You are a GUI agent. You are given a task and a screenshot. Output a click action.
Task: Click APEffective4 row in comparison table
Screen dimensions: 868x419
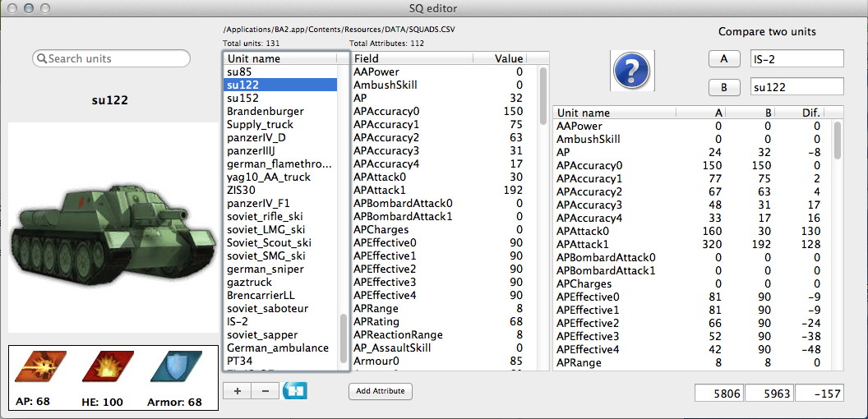pyautogui.click(x=692, y=350)
